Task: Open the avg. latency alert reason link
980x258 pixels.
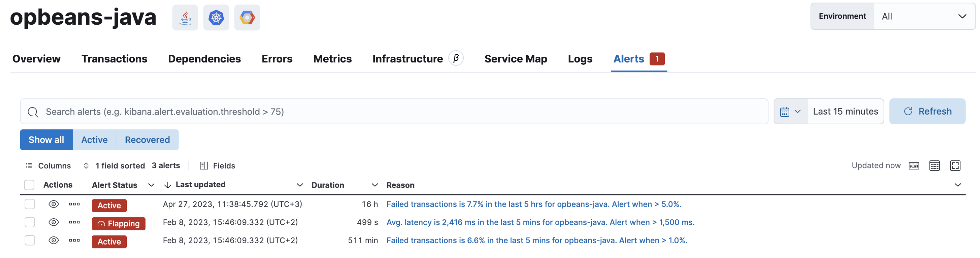Action: (540, 222)
